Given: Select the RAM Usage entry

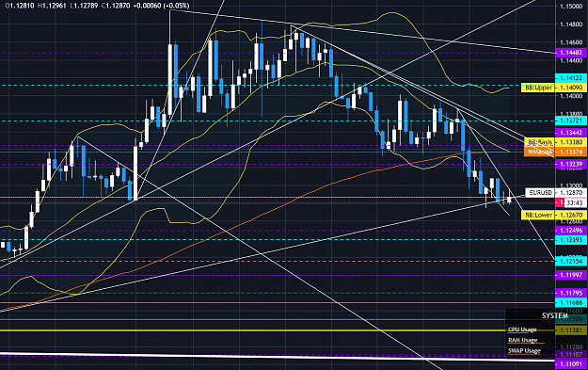Looking at the screenshot, I should (x=523, y=340).
